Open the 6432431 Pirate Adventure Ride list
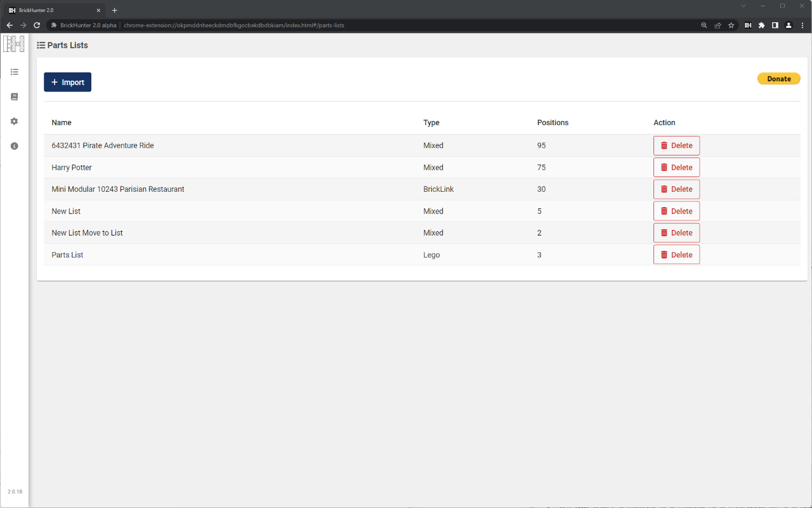812x508 pixels. point(103,145)
